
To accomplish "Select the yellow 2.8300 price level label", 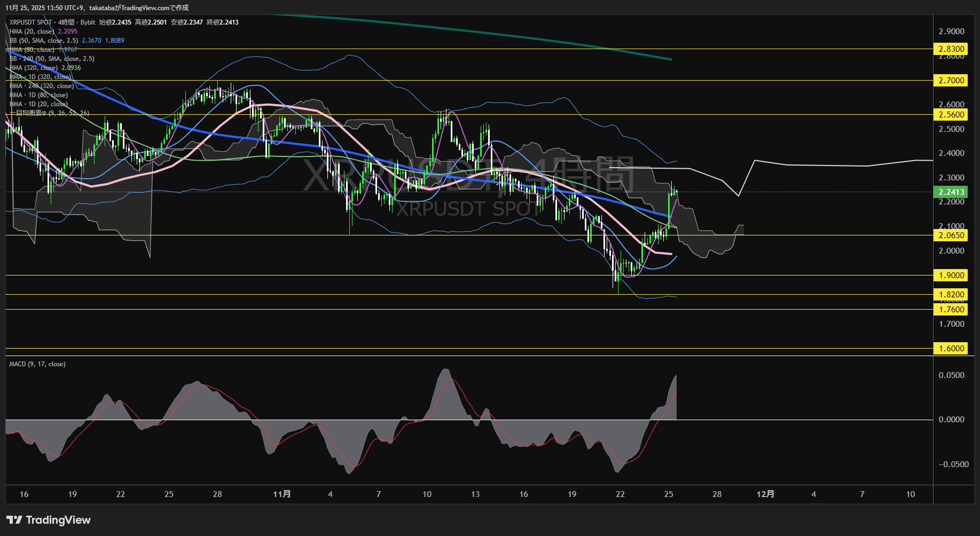I will 951,49.
